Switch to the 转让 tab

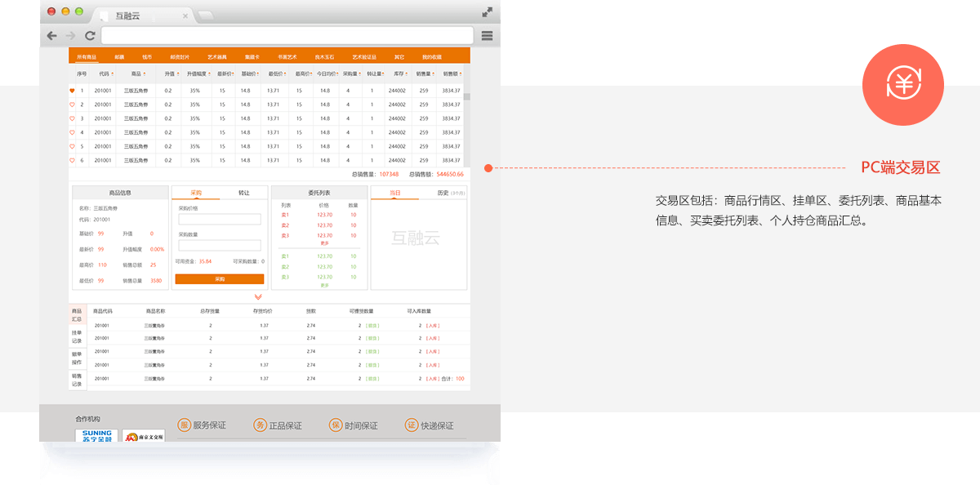pos(243,193)
